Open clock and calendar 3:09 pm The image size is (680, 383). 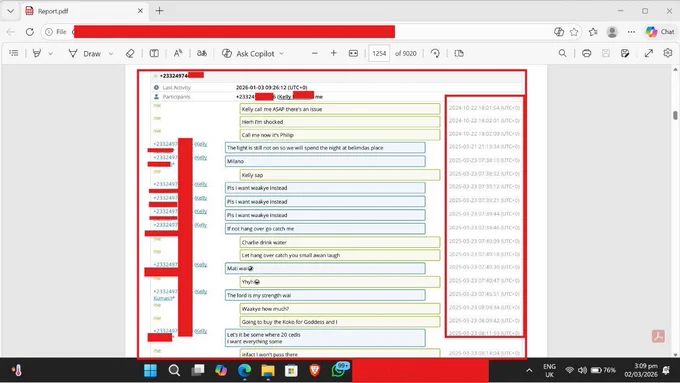coord(641,370)
